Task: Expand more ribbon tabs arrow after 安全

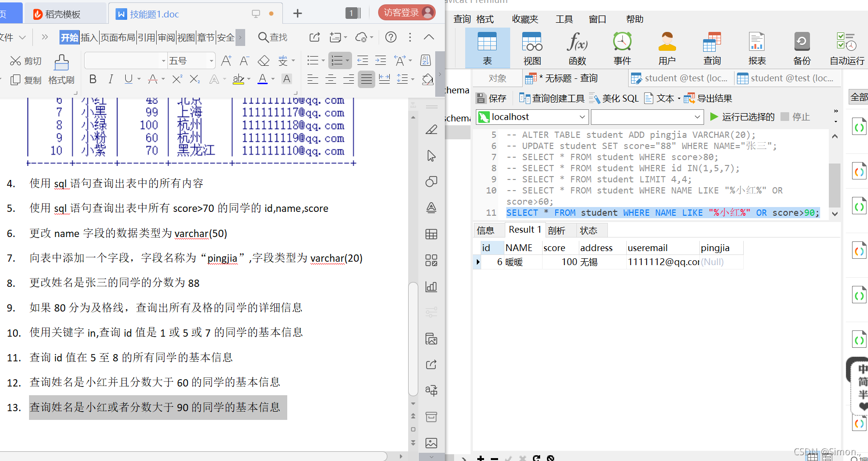Action: [x=240, y=37]
